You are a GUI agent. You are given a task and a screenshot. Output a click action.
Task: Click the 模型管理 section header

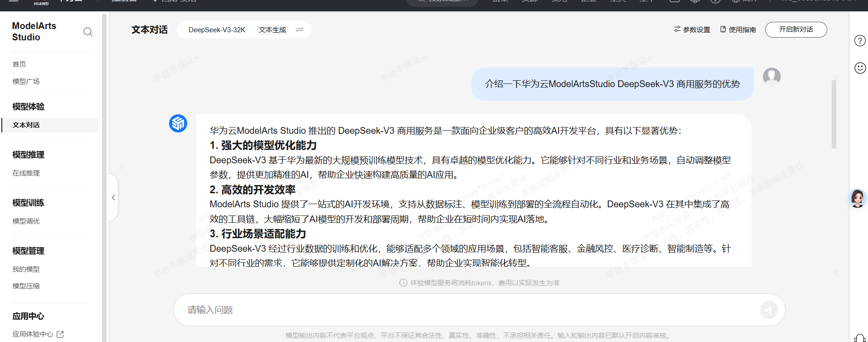pos(28,251)
